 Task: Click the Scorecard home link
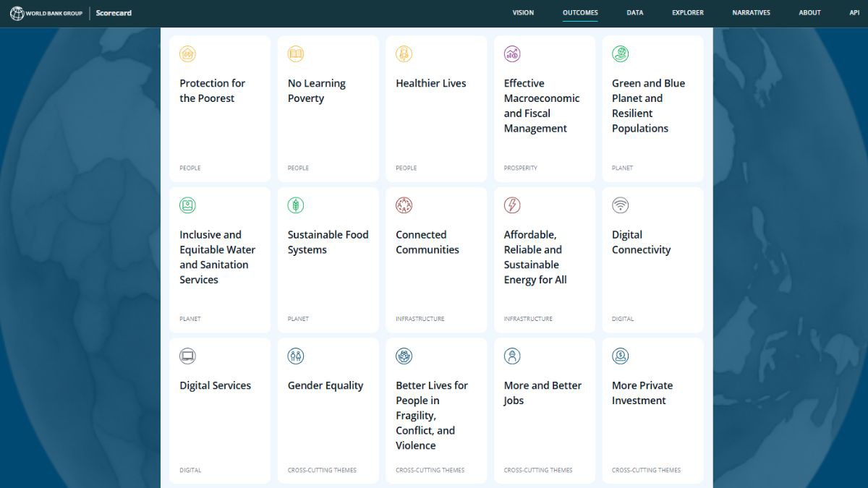pos(114,13)
